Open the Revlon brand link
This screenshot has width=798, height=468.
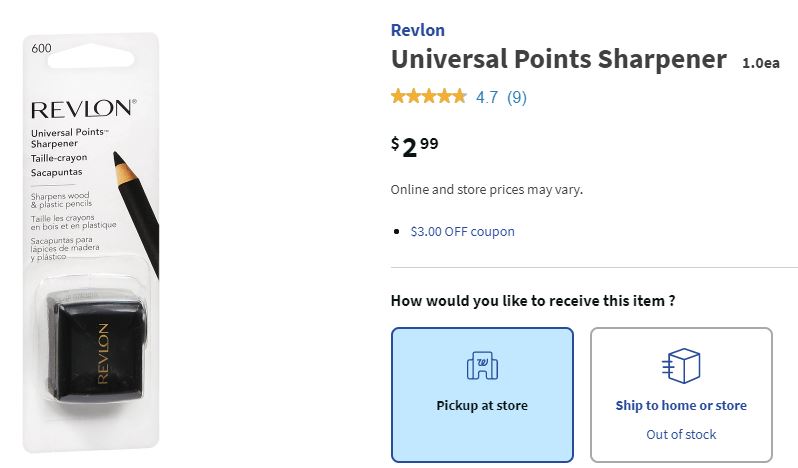click(418, 30)
